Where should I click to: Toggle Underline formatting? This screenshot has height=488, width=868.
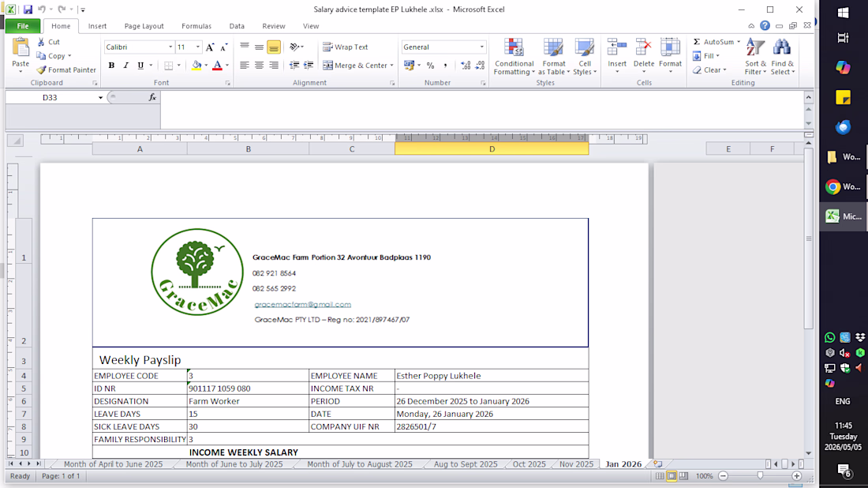click(140, 66)
